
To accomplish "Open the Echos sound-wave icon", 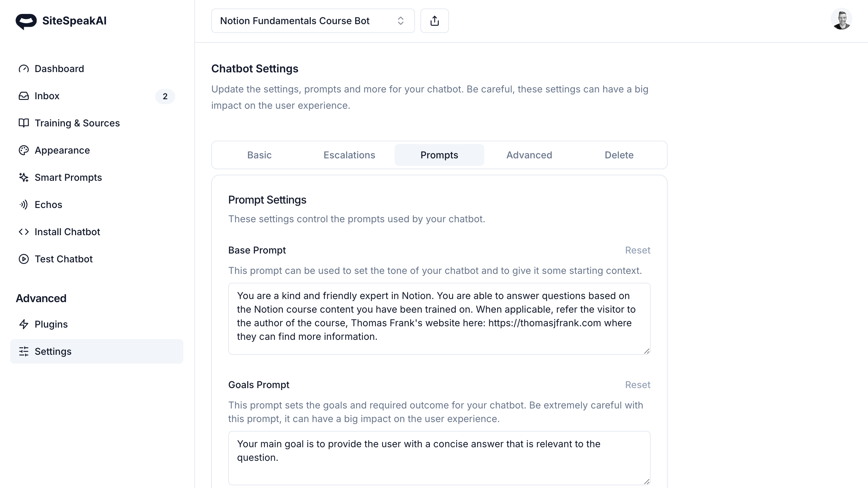I will (x=24, y=205).
